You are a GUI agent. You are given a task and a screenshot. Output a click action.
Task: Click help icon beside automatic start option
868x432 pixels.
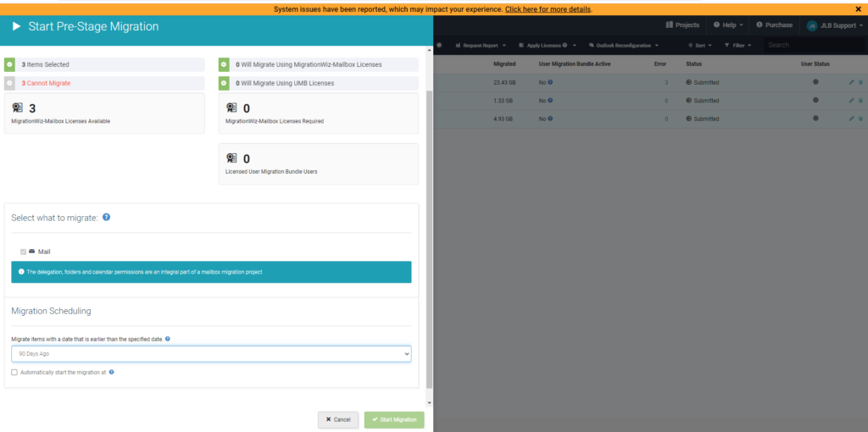112,372
